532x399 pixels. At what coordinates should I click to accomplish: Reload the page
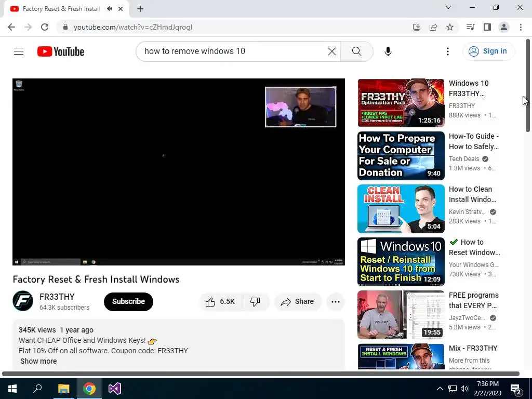(x=45, y=27)
